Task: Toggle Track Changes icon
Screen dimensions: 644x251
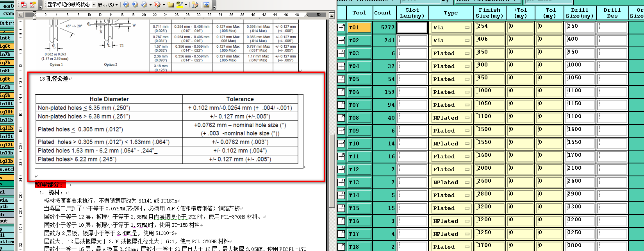Action: 195,5
